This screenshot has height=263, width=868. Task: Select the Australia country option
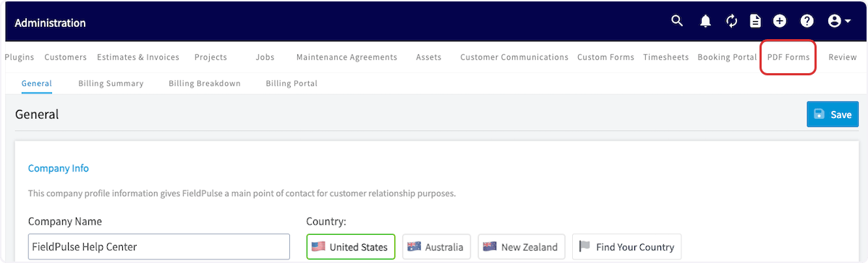[x=437, y=247]
